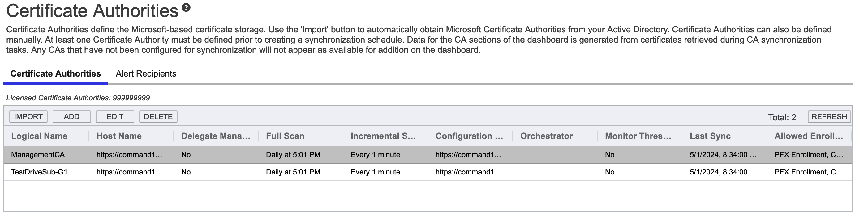Select the Certificate Authorities tab
Viewport: 868px width, 218px height.
tap(56, 74)
